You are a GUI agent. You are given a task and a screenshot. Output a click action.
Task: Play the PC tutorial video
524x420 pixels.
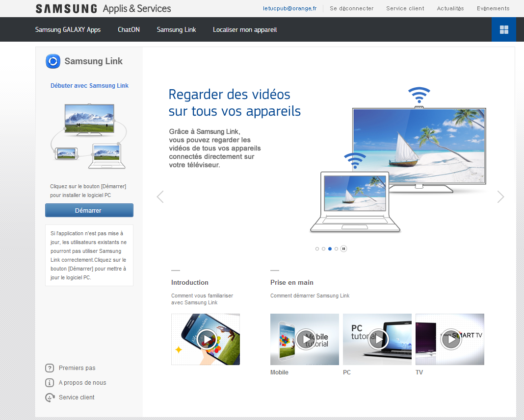pos(378,339)
